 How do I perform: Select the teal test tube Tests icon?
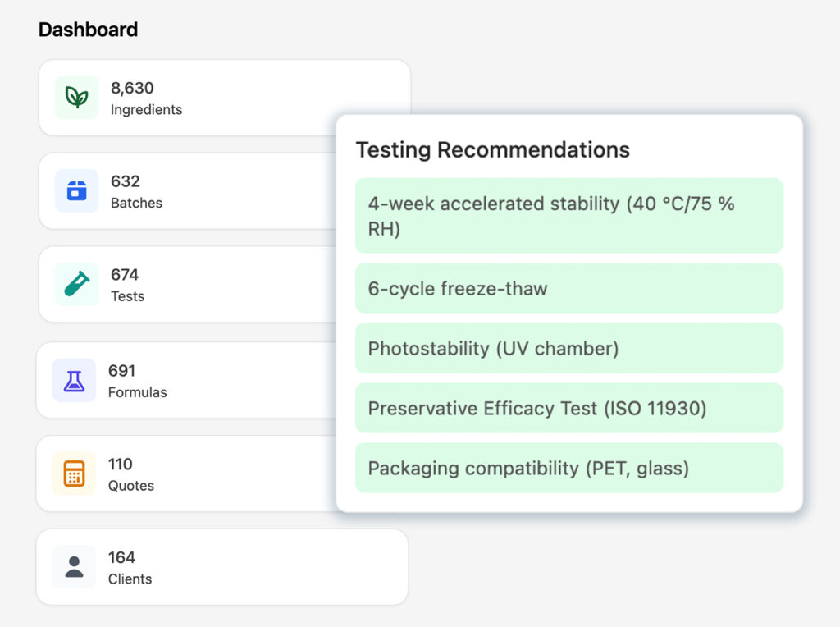pos(76,284)
